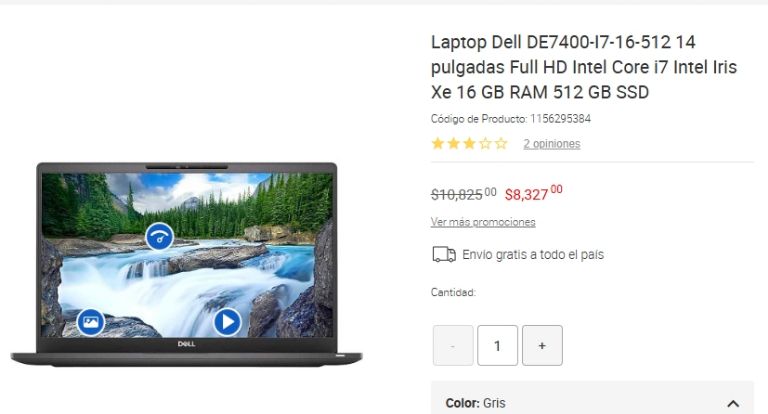Image resolution: width=768 pixels, height=414 pixels.
Task: Increase quantity with the plus button
Action: tap(542, 345)
